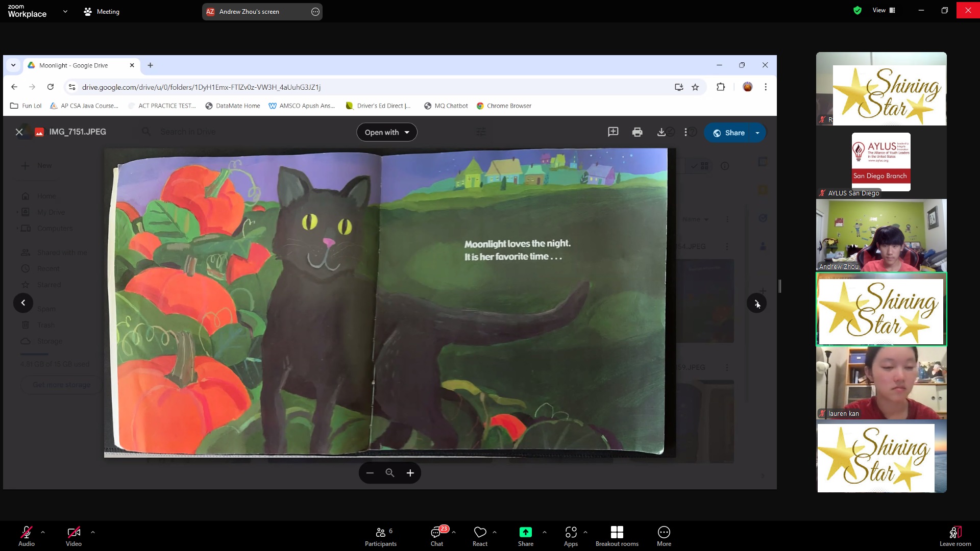This screenshot has width=980, height=551.
Task: Go to the next image
Action: [756, 303]
